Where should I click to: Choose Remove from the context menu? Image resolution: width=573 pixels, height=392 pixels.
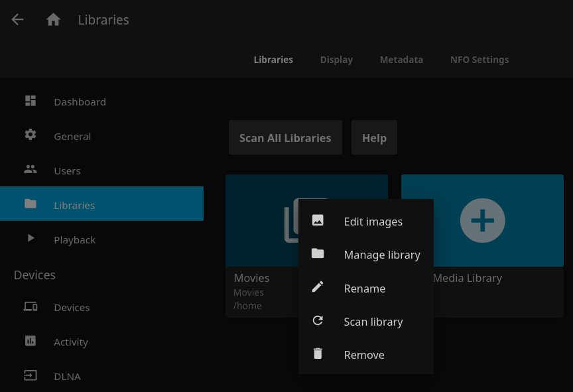pos(366,355)
